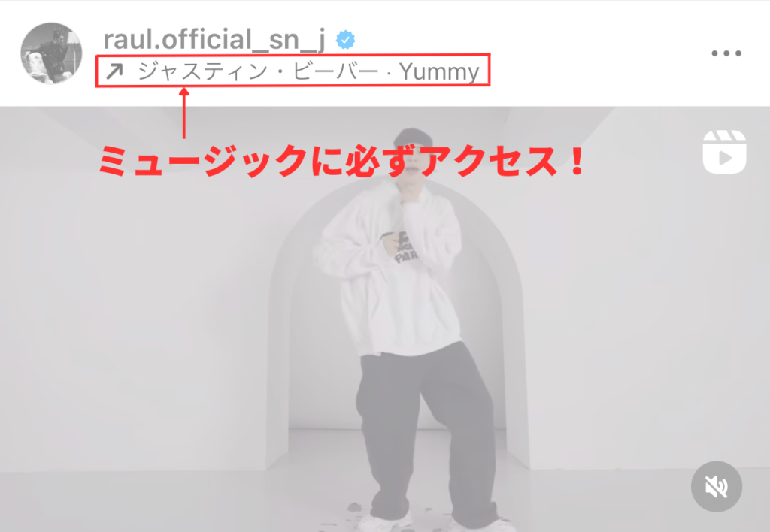Open ジャスティン・ビーバー artist music link
The image size is (770, 532).
(x=258, y=71)
